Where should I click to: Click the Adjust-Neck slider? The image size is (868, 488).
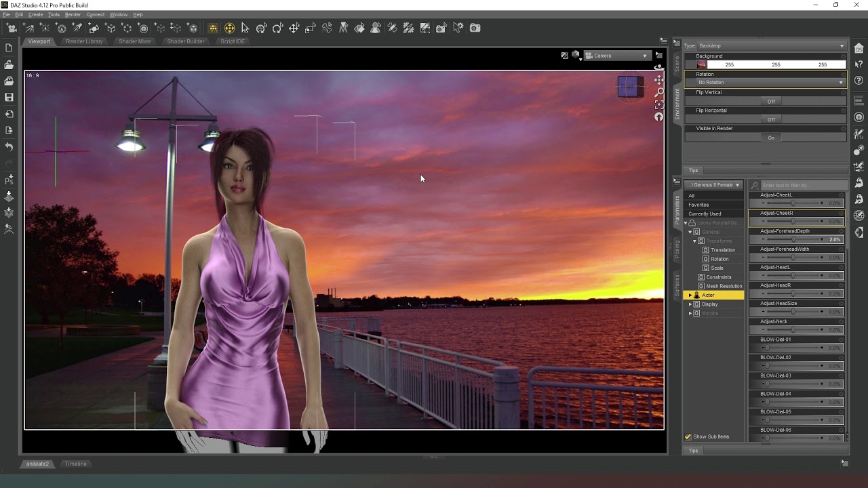coord(795,330)
